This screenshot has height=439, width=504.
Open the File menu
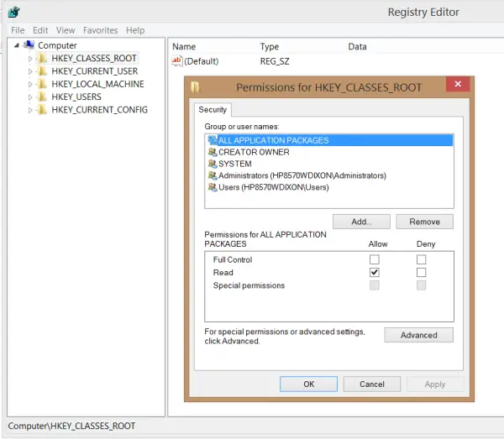point(18,30)
